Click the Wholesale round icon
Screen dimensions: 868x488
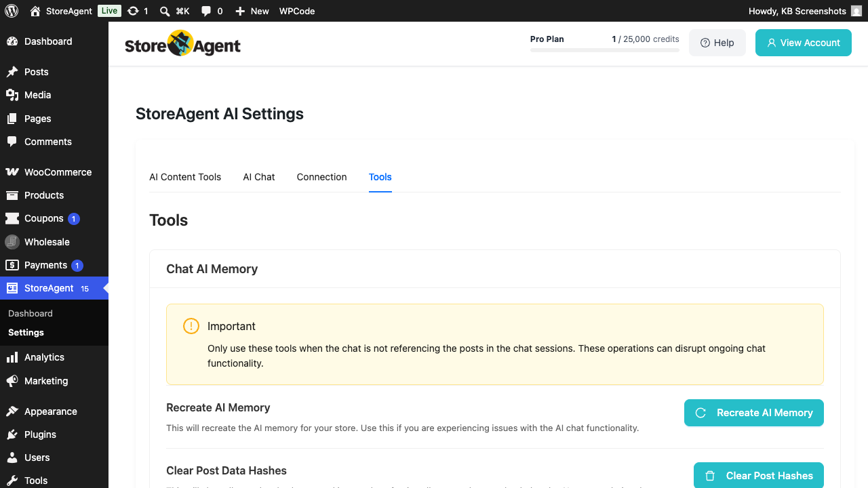(12, 242)
